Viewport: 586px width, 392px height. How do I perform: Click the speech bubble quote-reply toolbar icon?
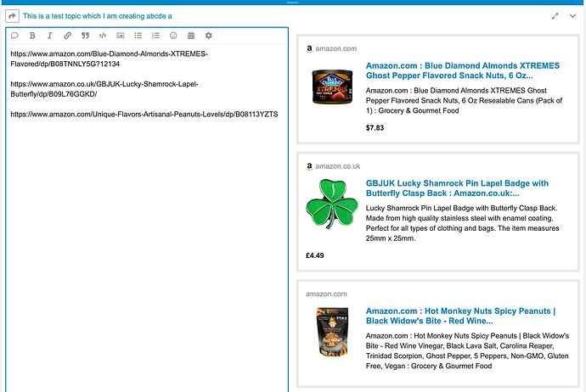click(x=14, y=36)
